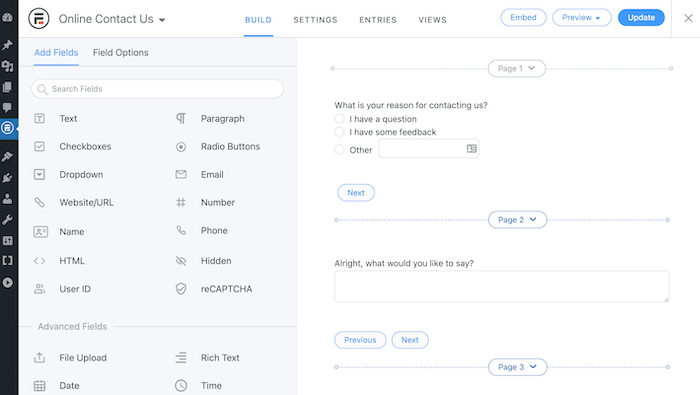Add the Website/URL link field
This screenshot has width=700, height=395.
[x=74, y=202]
